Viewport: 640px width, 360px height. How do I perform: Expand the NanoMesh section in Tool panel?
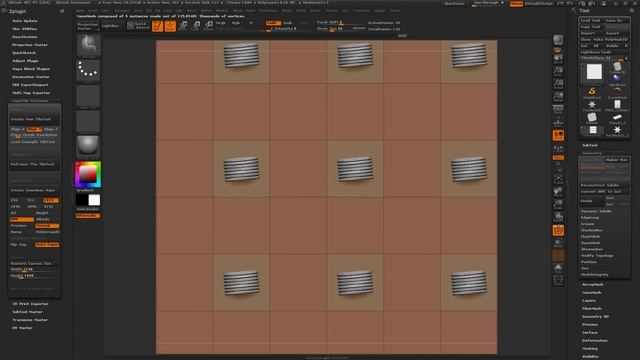[x=591, y=293]
